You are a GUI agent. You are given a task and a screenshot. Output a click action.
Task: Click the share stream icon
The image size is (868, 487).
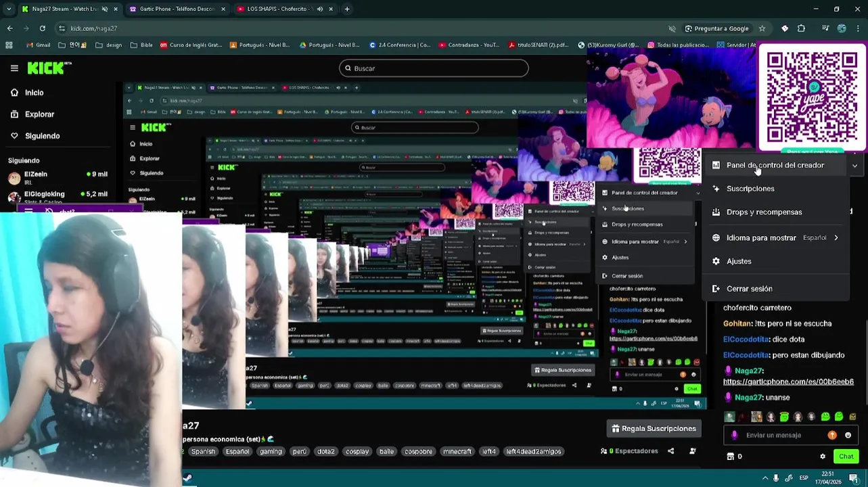click(670, 451)
